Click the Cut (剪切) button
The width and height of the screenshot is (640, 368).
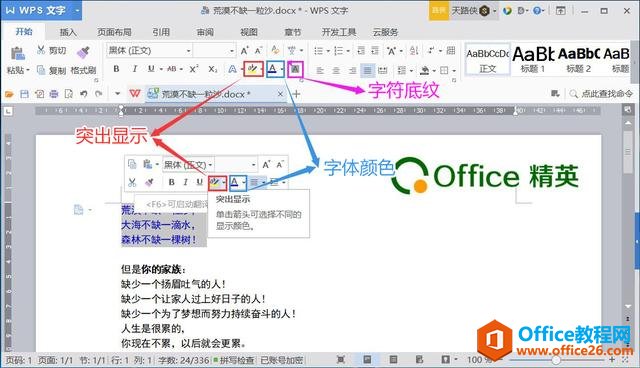(x=51, y=50)
